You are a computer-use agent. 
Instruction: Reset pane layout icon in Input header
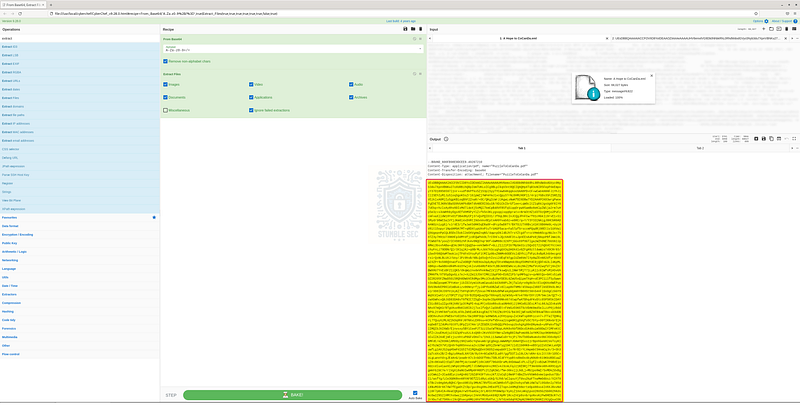click(x=794, y=29)
